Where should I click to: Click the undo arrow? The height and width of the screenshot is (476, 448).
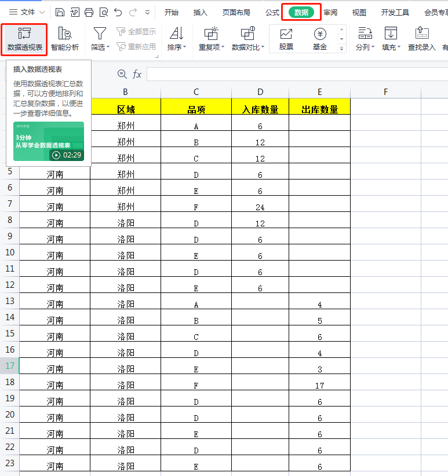click(118, 12)
